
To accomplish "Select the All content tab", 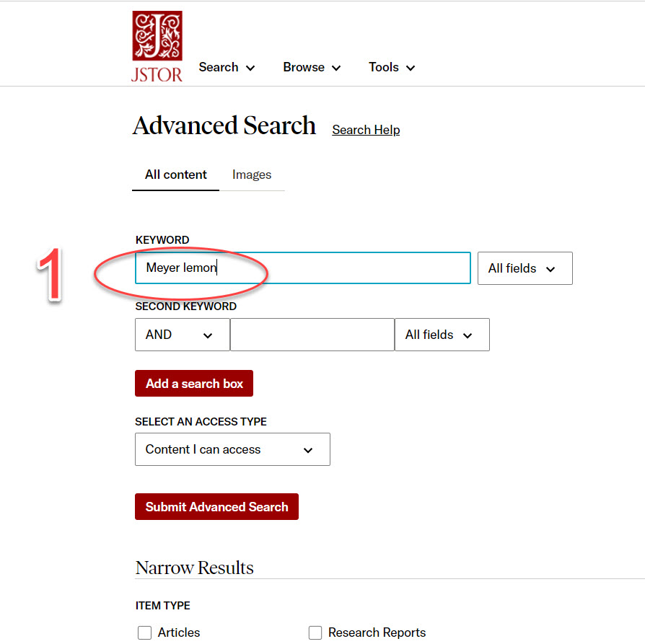I will pyautogui.click(x=175, y=175).
